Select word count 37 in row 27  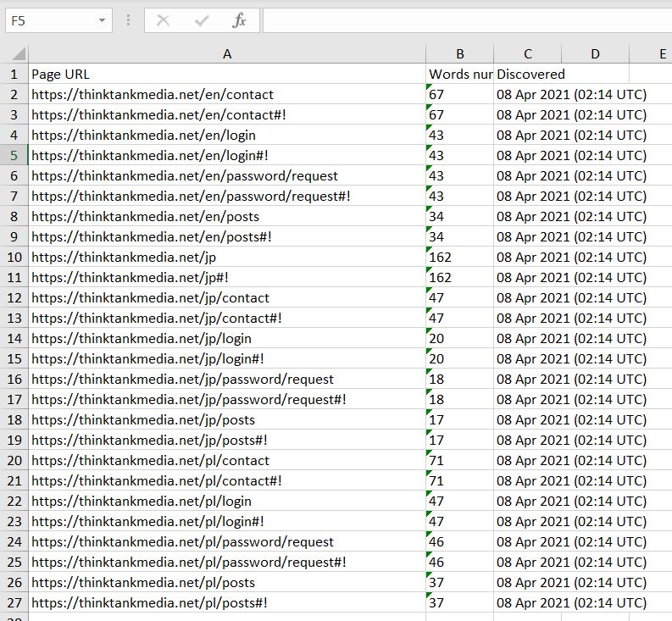tap(460, 602)
